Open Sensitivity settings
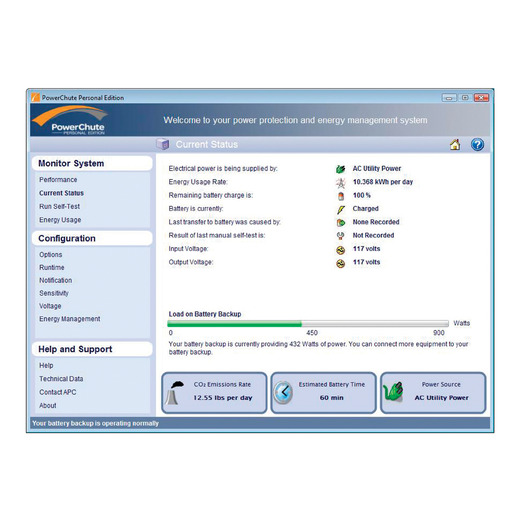This screenshot has width=520, height=520. pyautogui.click(x=54, y=293)
